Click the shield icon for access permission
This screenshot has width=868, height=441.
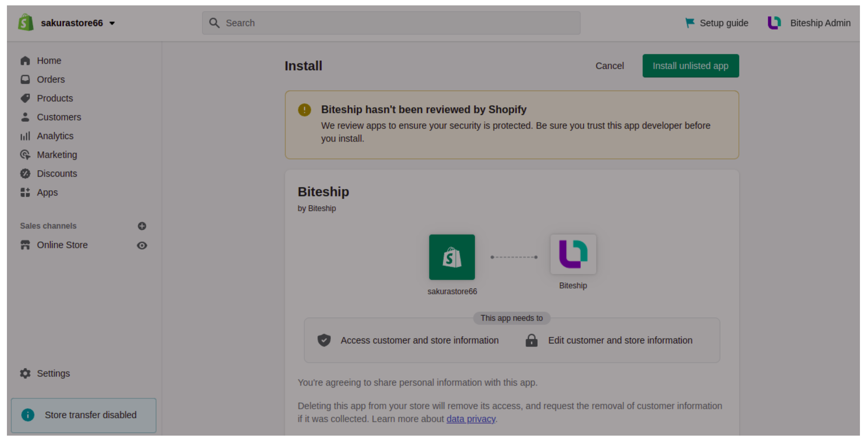(324, 340)
